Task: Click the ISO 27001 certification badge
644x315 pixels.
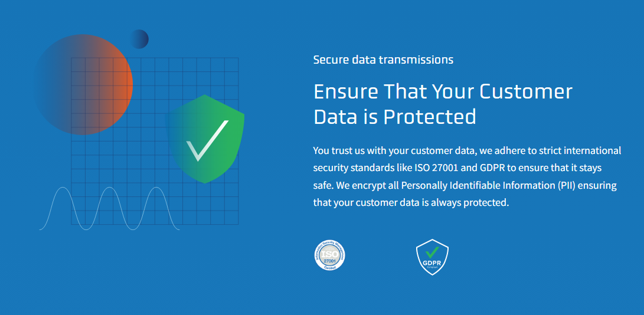Action: click(329, 255)
